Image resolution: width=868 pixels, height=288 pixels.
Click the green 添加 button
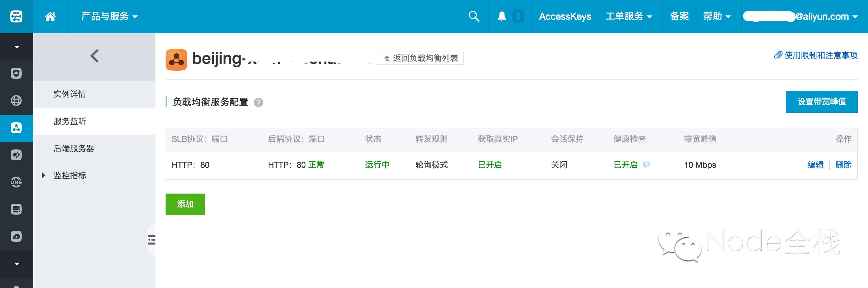[185, 204]
